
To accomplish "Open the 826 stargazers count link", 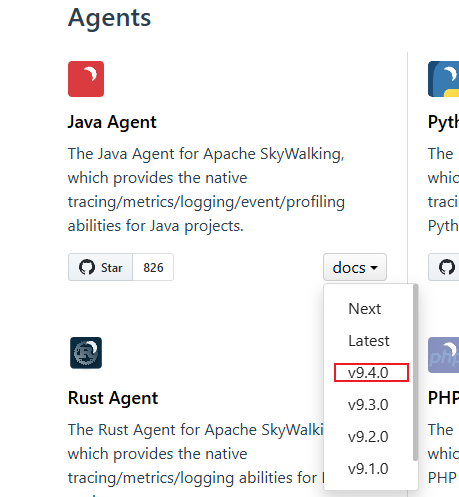I will click(x=153, y=267).
